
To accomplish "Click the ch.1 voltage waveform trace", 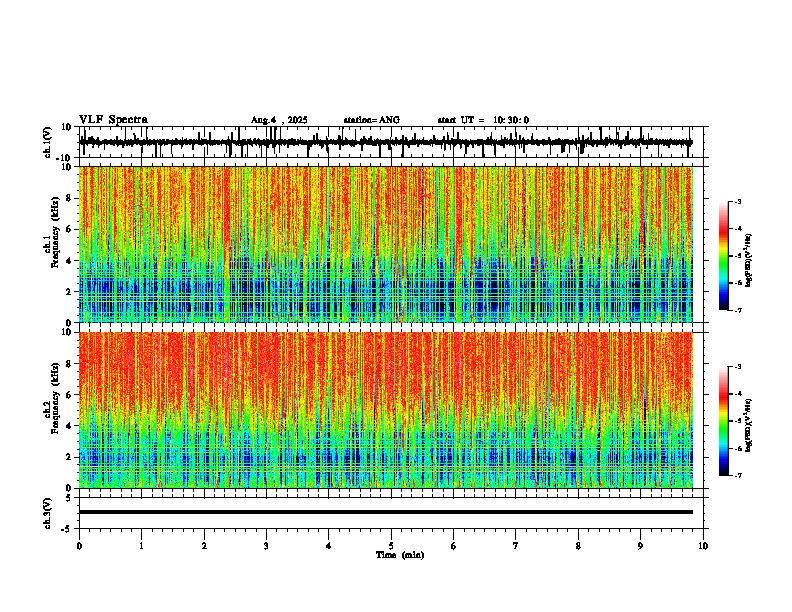I will (385, 142).
